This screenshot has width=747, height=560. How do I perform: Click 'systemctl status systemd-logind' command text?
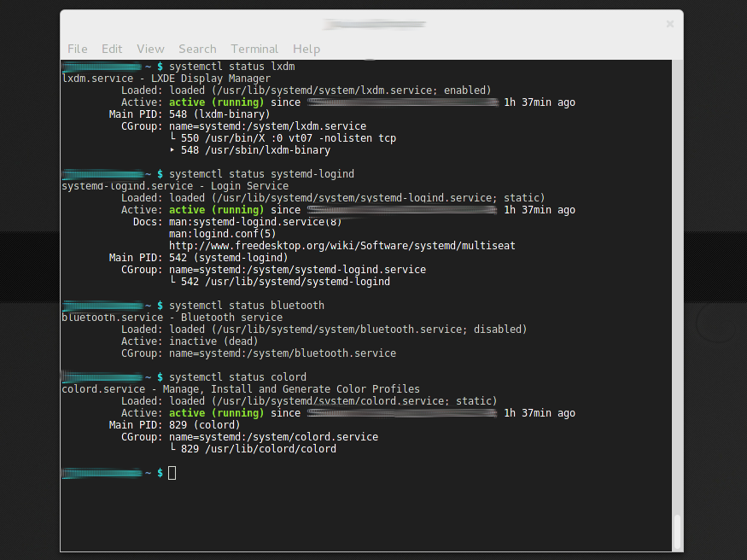click(x=261, y=174)
